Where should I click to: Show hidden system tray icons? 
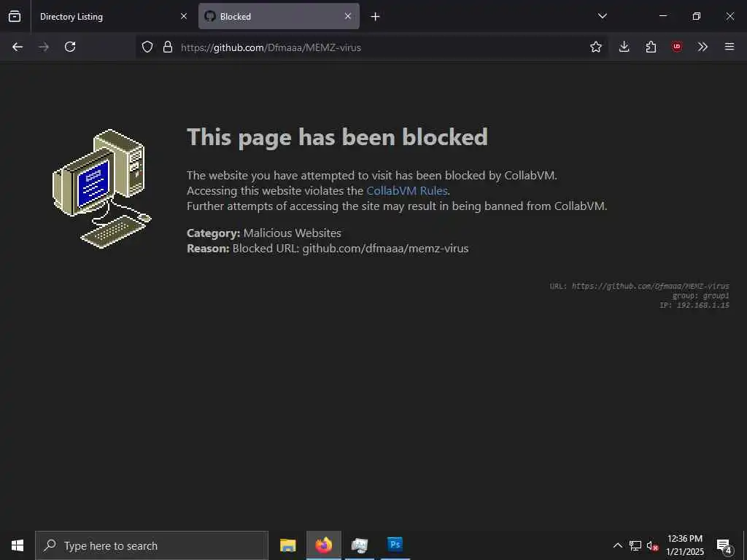tap(617, 545)
